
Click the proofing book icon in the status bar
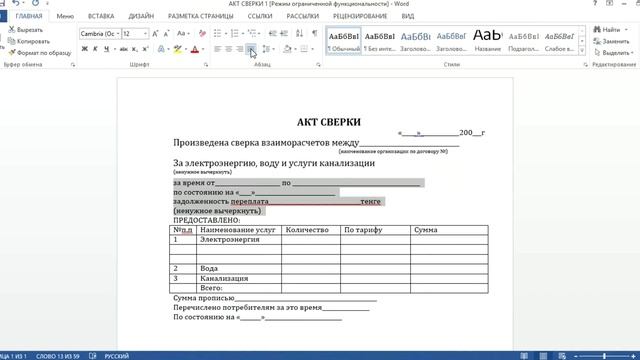[93, 356]
